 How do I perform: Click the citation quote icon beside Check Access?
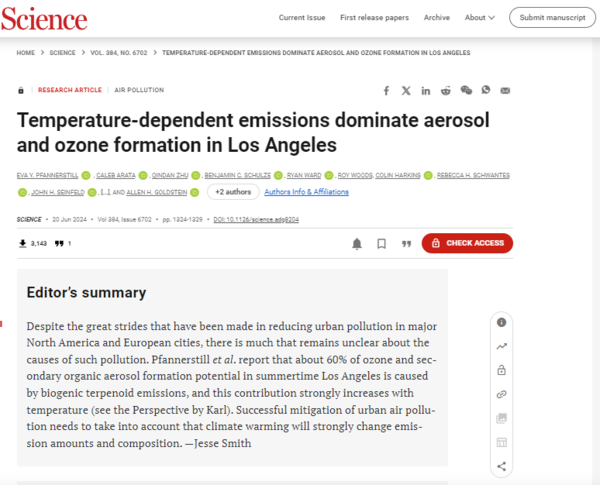(406, 243)
